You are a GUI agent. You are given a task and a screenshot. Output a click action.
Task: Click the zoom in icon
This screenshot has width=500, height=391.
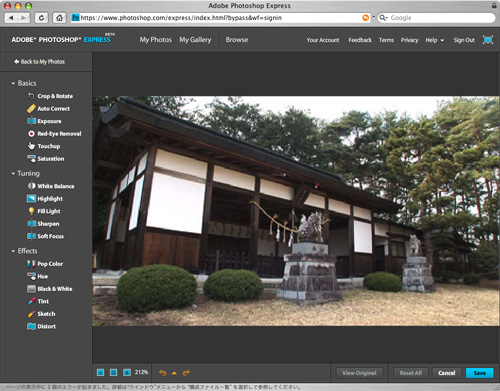(x=127, y=372)
